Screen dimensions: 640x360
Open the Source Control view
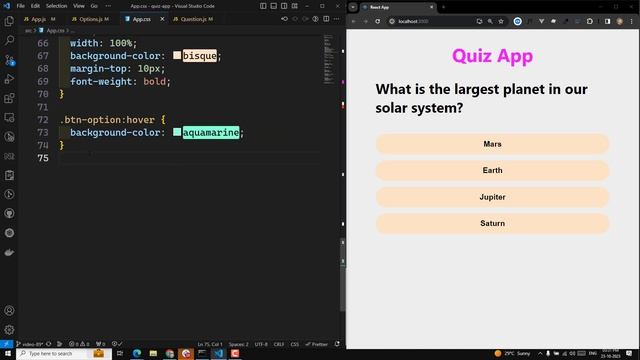click(9, 60)
